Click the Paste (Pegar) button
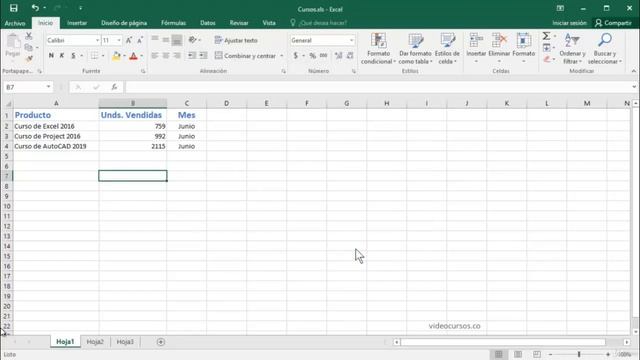This screenshot has width=640, height=360. point(13,46)
